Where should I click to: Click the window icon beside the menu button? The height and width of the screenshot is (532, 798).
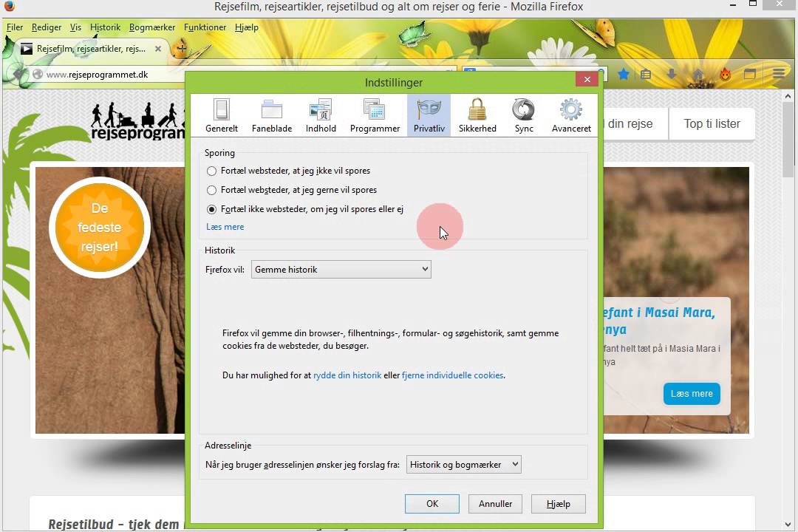coord(750,75)
